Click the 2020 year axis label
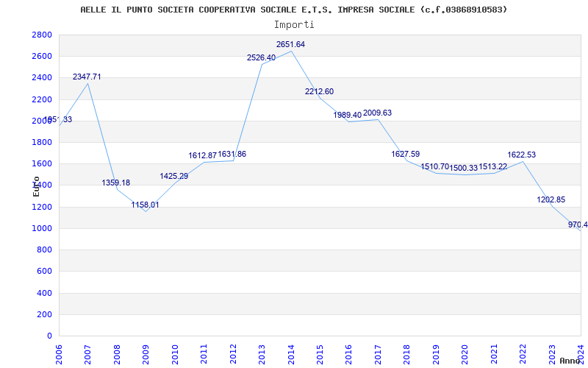The width and height of the screenshot is (588, 368). click(x=465, y=353)
